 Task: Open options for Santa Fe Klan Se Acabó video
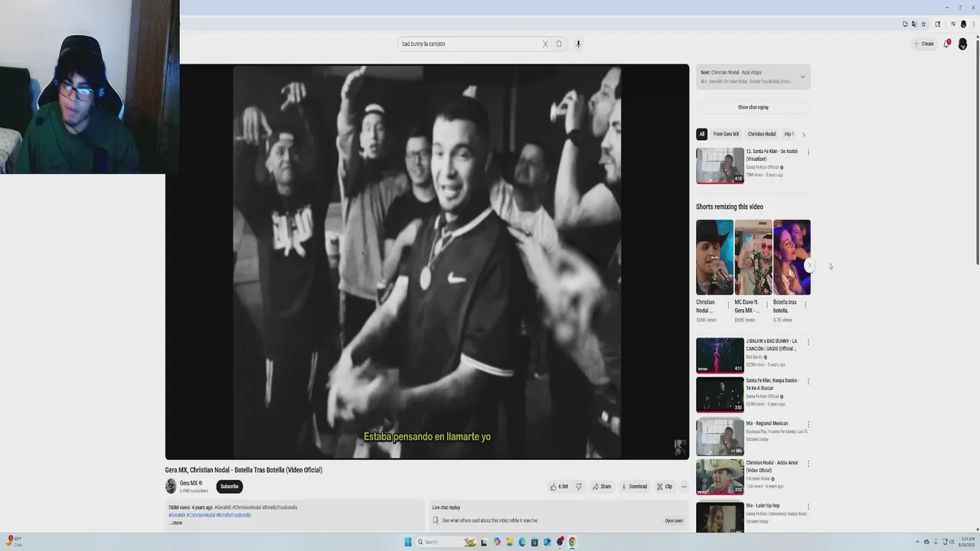pyautogui.click(x=808, y=152)
